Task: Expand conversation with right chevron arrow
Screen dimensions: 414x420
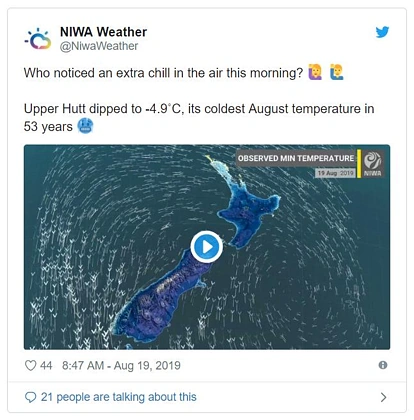Action: [383, 397]
